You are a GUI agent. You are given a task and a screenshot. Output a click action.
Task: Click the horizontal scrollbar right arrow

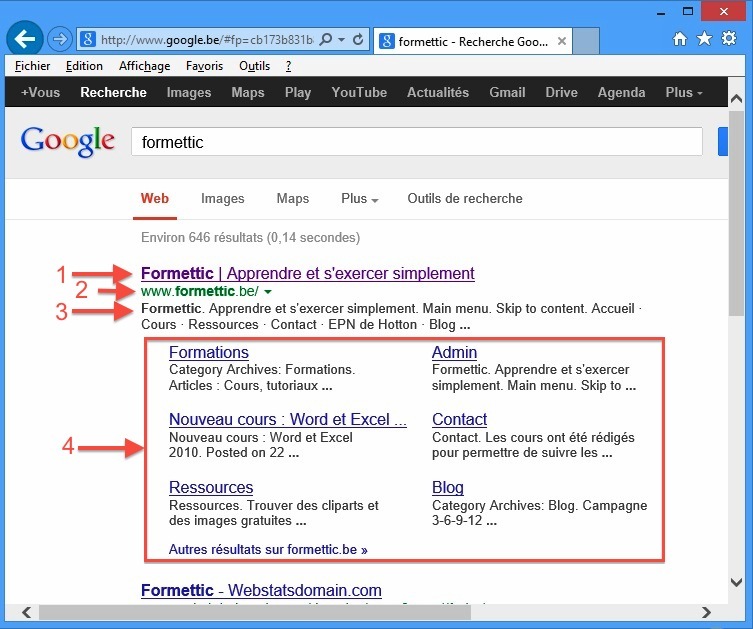[x=706, y=612]
